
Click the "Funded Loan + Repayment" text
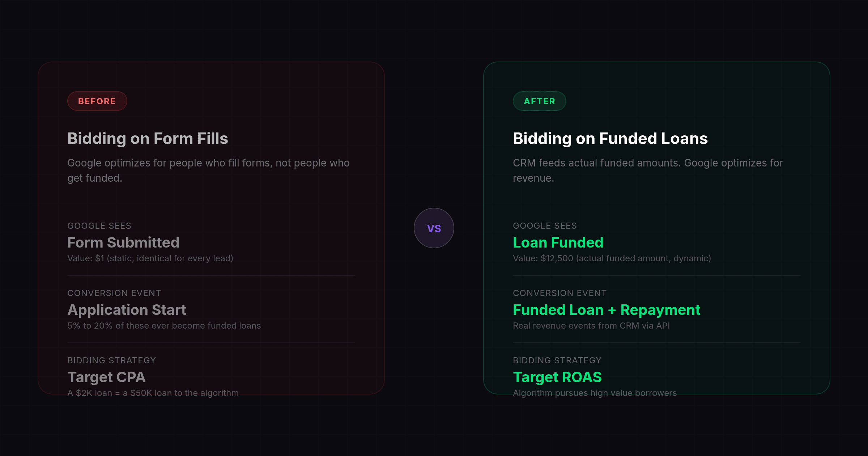tap(607, 310)
